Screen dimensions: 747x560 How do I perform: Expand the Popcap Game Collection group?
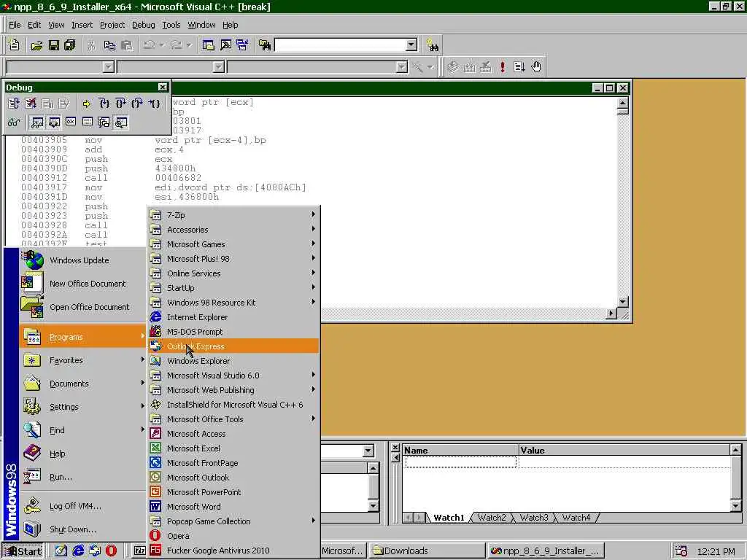(233, 521)
